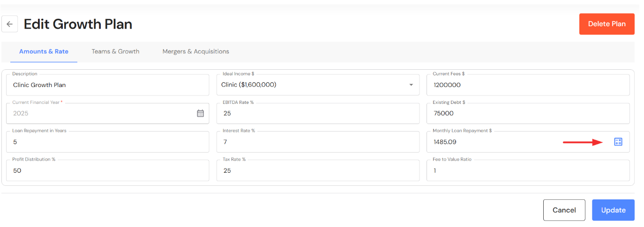
Task: Open the calendar picker for financial year
Action: click(x=200, y=113)
